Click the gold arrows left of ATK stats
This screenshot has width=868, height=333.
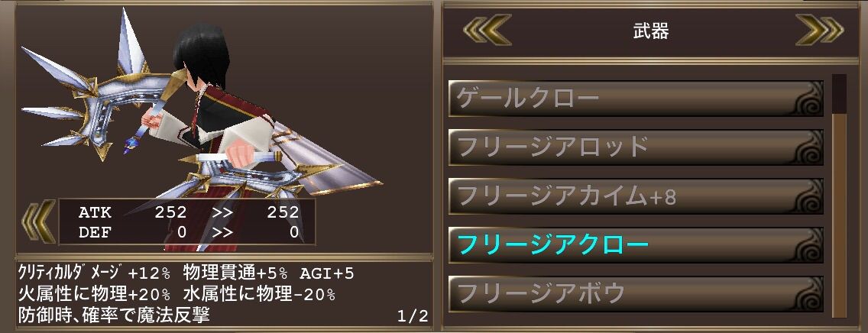click(x=38, y=221)
